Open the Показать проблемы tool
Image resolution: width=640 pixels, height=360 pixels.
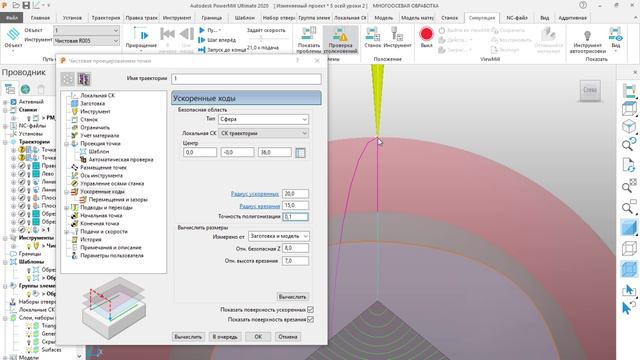pos(309,40)
